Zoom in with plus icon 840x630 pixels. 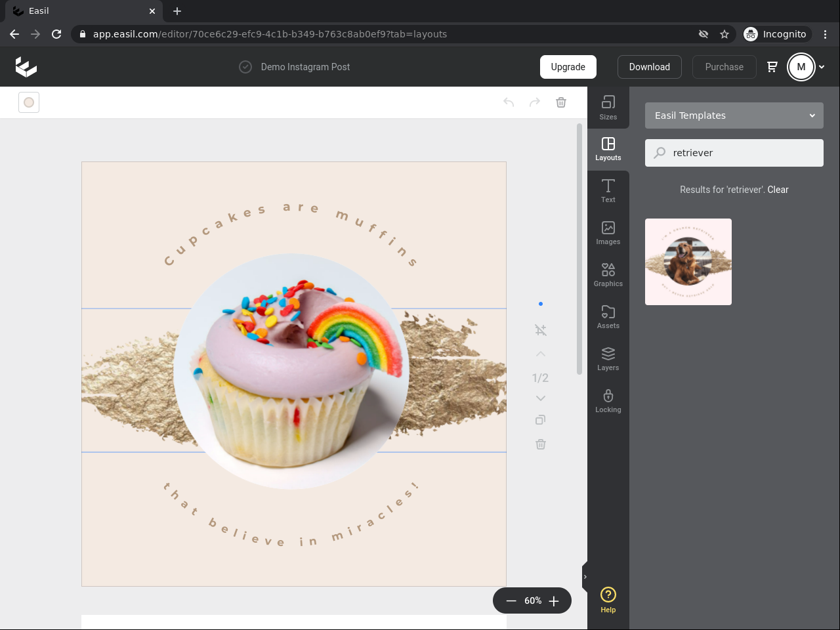(x=554, y=601)
